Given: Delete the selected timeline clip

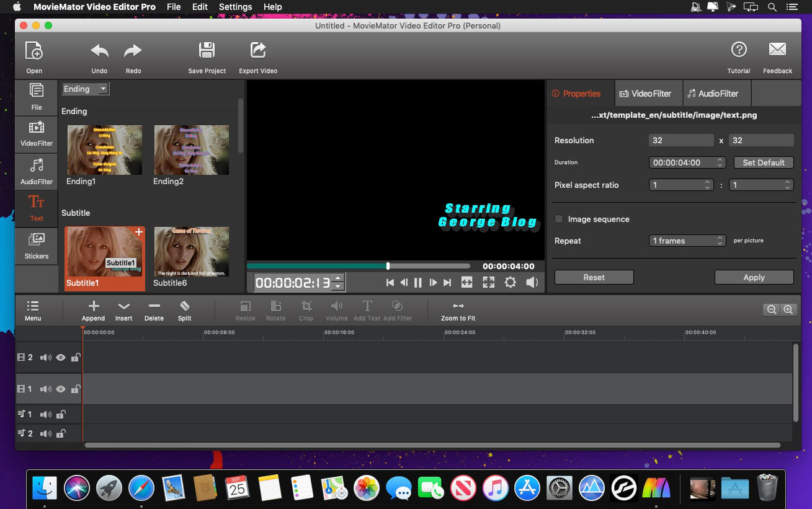Looking at the screenshot, I should tap(154, 311).
